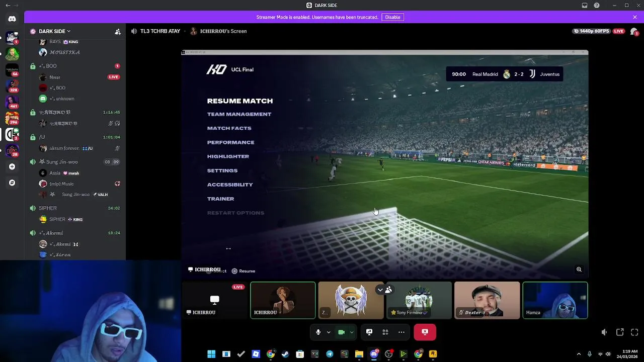The image size is (644, 362).
Task: Open File Explorer from the taskbar
Action: tap(359, 354)
